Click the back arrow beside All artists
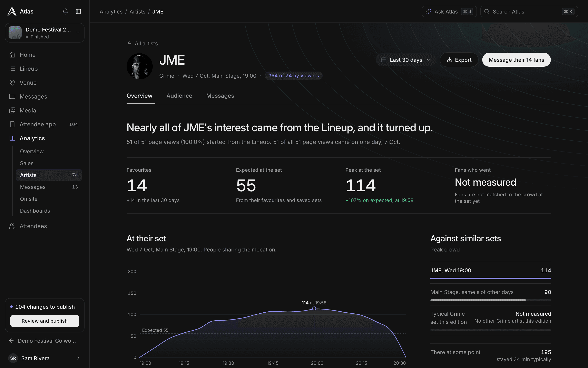Viewport: 588px width, 368px height. tap(129, 43)
